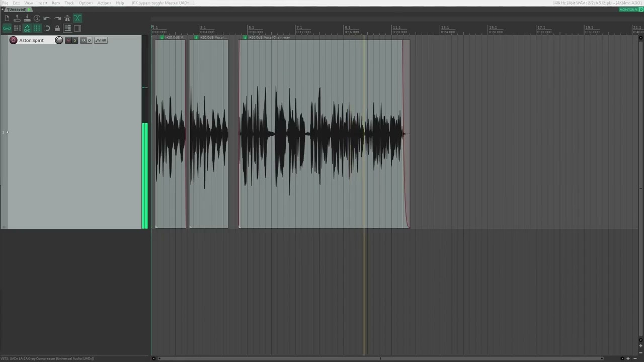Toggle Monitor FX power icon
644x362 pixels.
pos(640,10)
